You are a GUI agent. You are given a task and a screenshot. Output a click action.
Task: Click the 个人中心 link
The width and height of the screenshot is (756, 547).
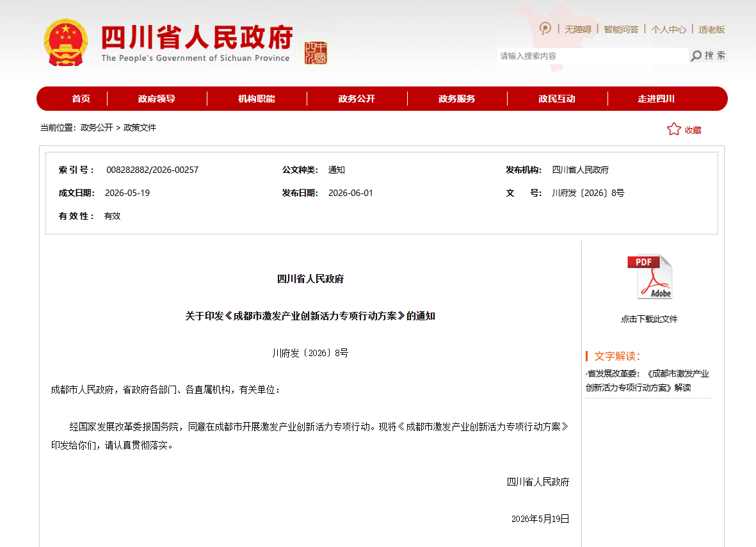(669, 29)
